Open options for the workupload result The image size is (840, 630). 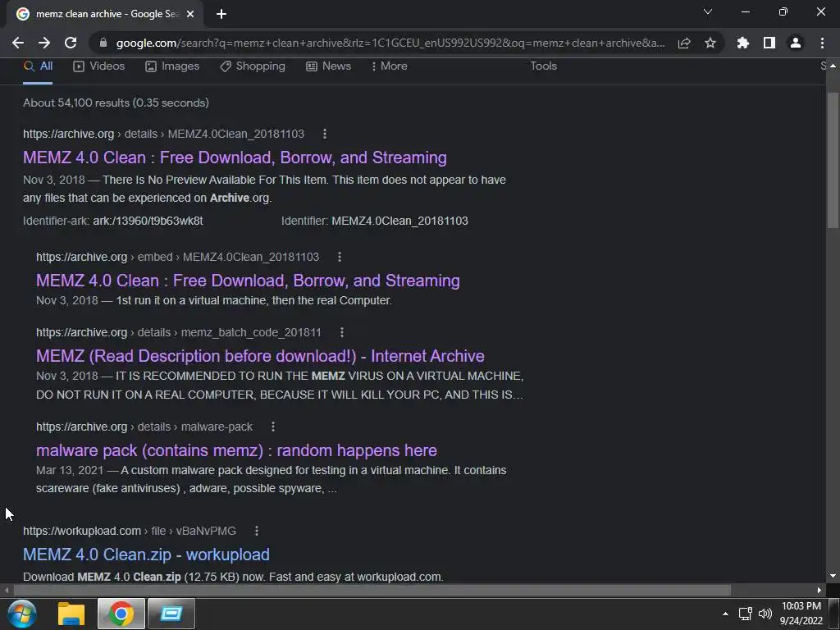click(x=257, y=531)
